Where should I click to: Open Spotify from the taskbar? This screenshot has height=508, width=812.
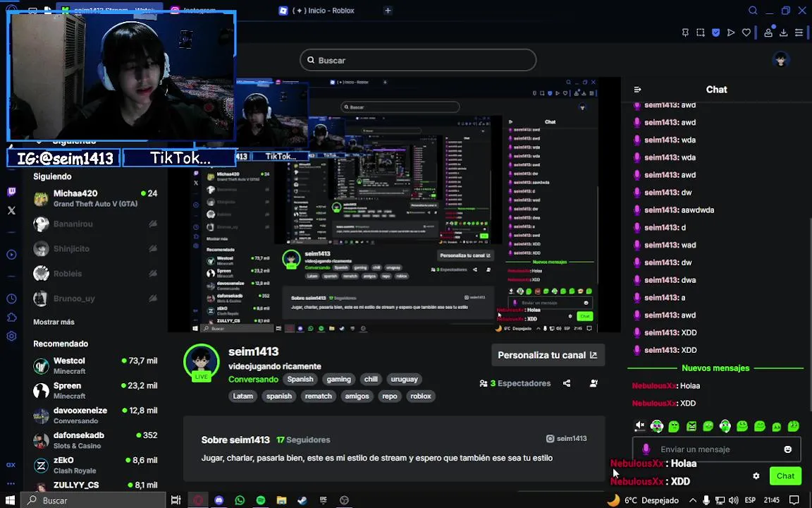click(x=261, y=500)
